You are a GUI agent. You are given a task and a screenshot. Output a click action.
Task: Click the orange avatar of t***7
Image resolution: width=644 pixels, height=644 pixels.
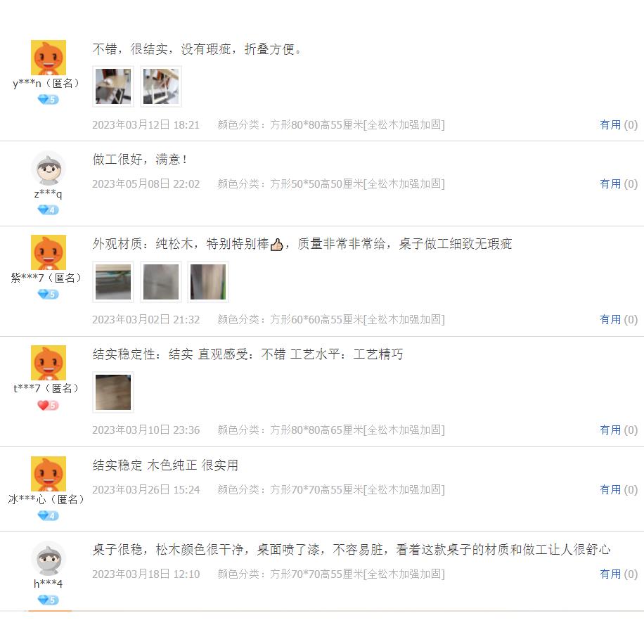coord(49,363)
